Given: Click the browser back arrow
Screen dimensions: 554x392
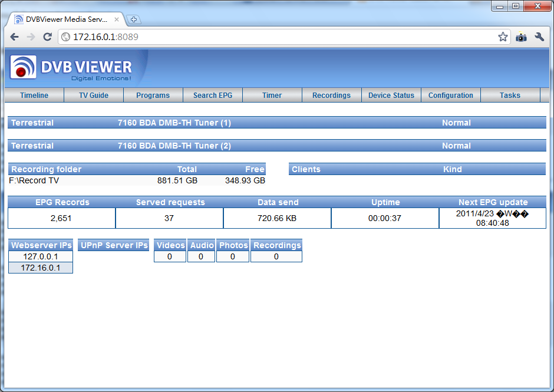Looking at the screenshot, I should click(x=15, y=37).
